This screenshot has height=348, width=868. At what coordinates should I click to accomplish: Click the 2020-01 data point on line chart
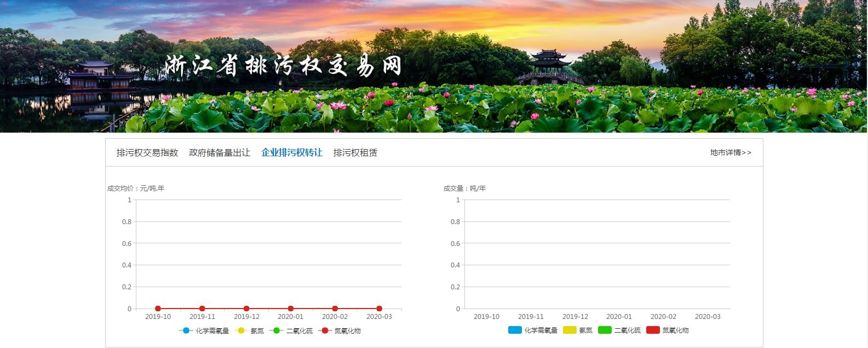click(291, 309)
